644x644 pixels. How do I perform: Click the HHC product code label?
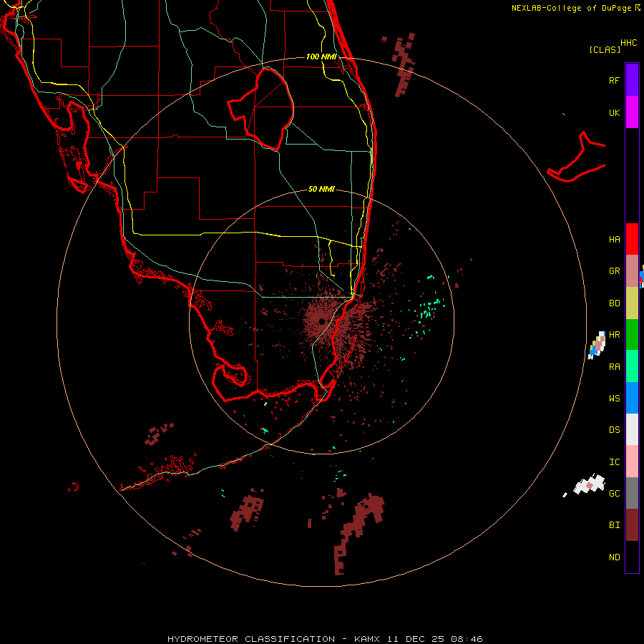629,43
